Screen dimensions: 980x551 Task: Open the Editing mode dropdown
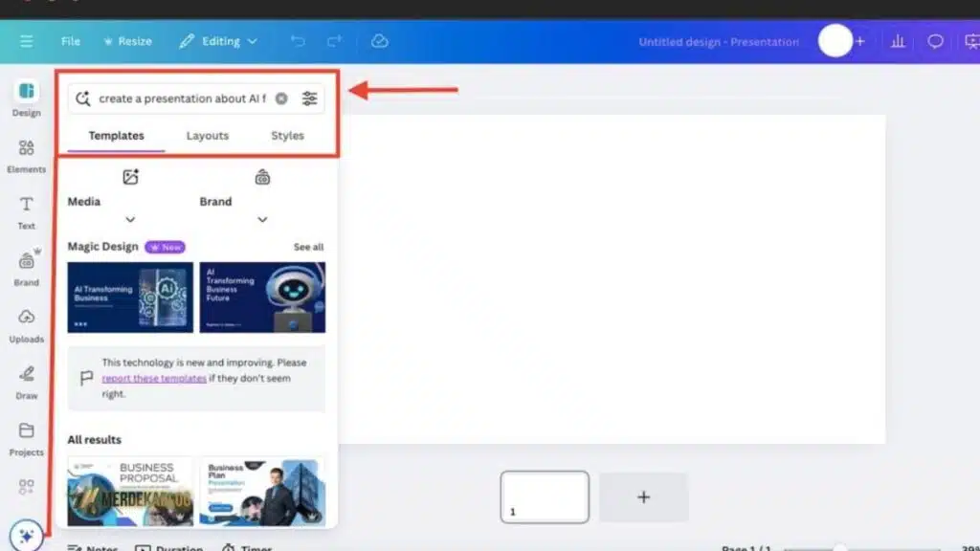tap(218, 41)
